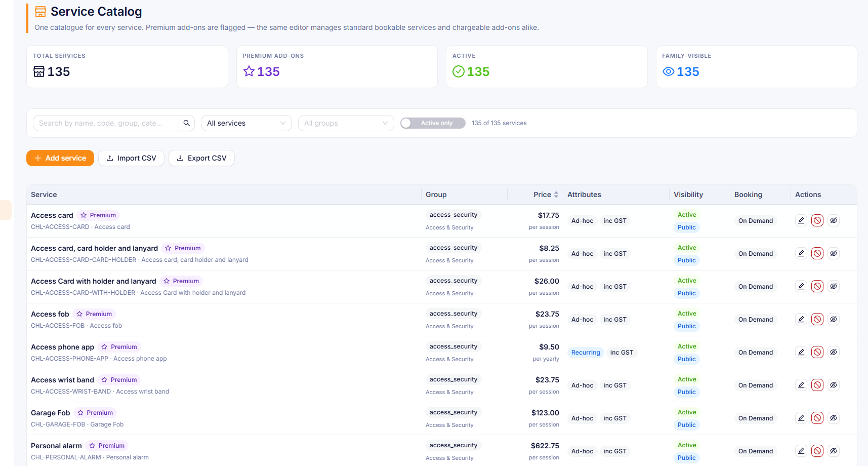Toggle visibility for Access Card with holder and lanyard
Screen dimensions: 868x466
[834, 286]
